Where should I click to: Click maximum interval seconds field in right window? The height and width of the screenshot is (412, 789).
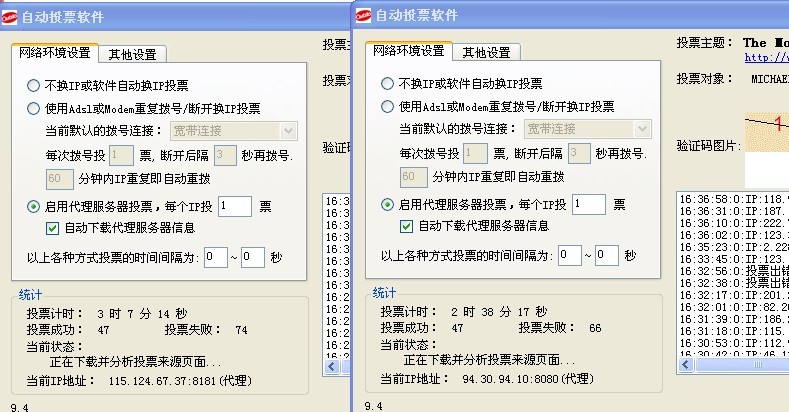click(607, 256)
